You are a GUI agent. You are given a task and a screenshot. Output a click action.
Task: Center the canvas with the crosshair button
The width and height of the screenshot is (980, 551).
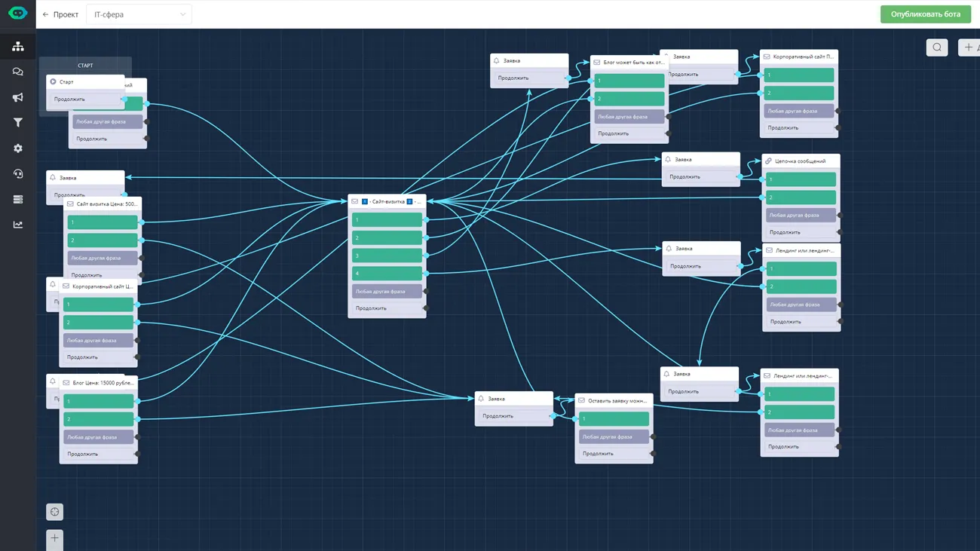(x=54, y=513)
